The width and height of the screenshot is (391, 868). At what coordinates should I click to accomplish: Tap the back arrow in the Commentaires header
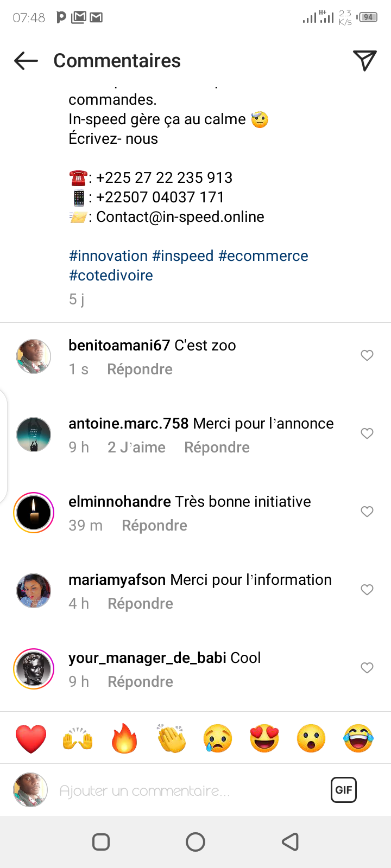coord(26,61)
